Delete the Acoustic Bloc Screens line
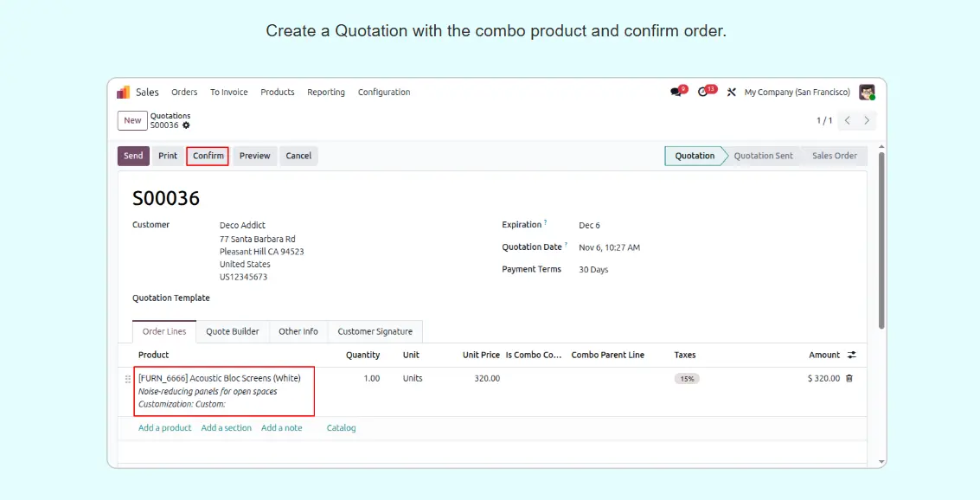 (x=849, y=379)
